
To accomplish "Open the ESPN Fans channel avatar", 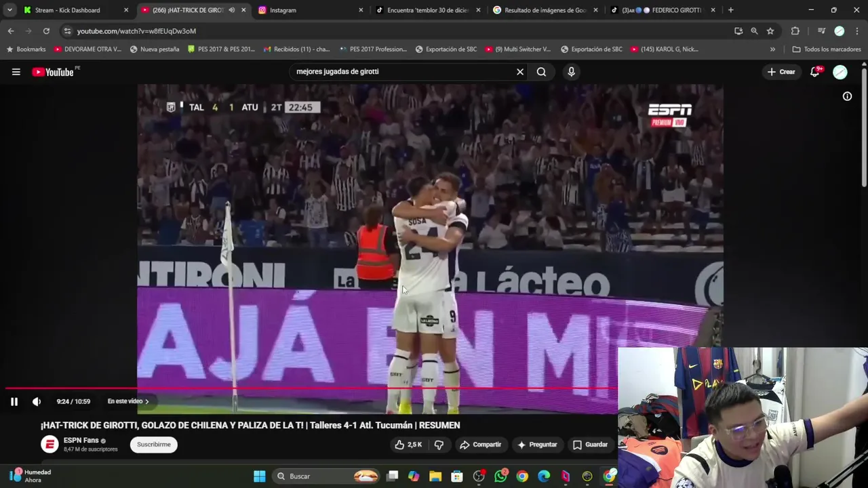I will point(50,445).
